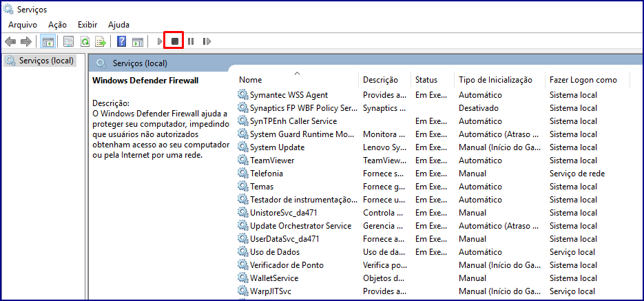Click the gear icon of SynTPEnh Caller Service
The width and height of the screenshot is (644, 301).
click(x=243, y=121)
